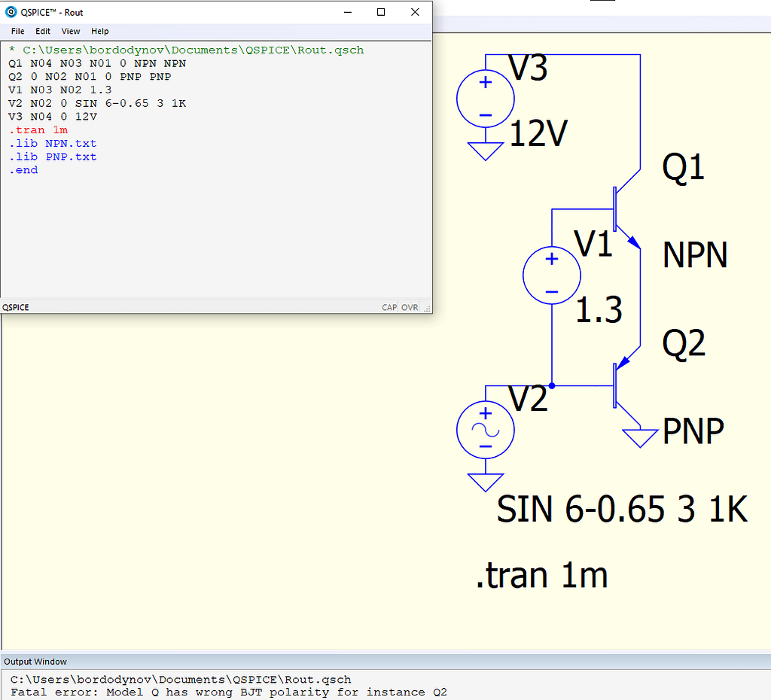Click the ground symbol under V2
The image size is (771, 700).
486,482
